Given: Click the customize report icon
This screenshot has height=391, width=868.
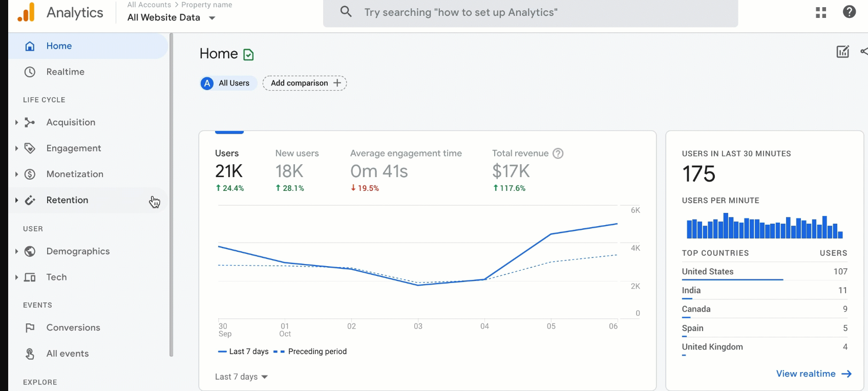Looking at the screenshot, I should click(843, 51).
